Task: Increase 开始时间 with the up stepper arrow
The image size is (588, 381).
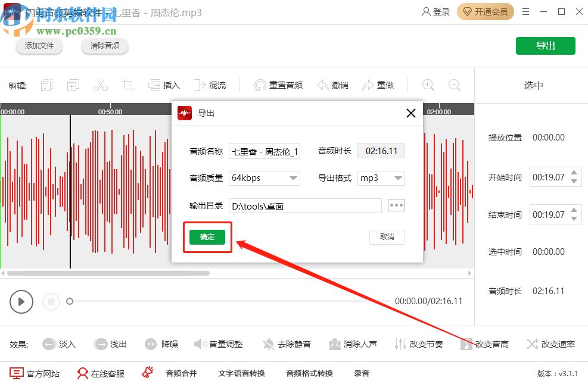Action: [573, 173]
